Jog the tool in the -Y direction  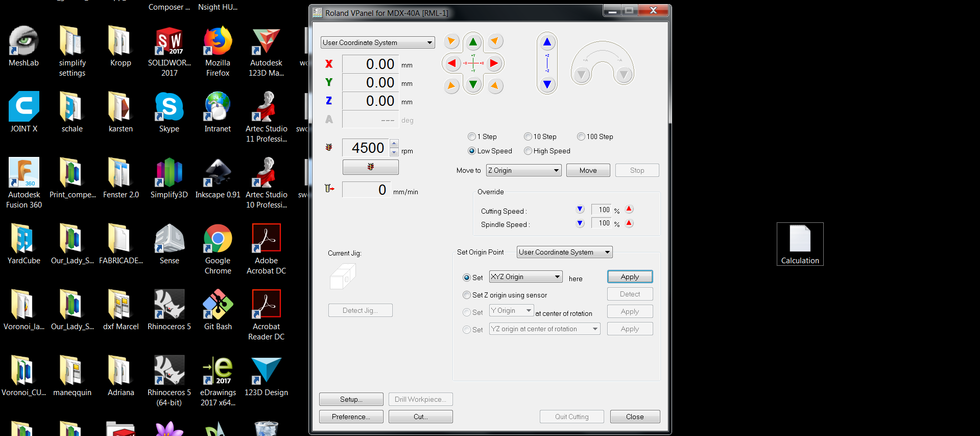pos(473,84)
